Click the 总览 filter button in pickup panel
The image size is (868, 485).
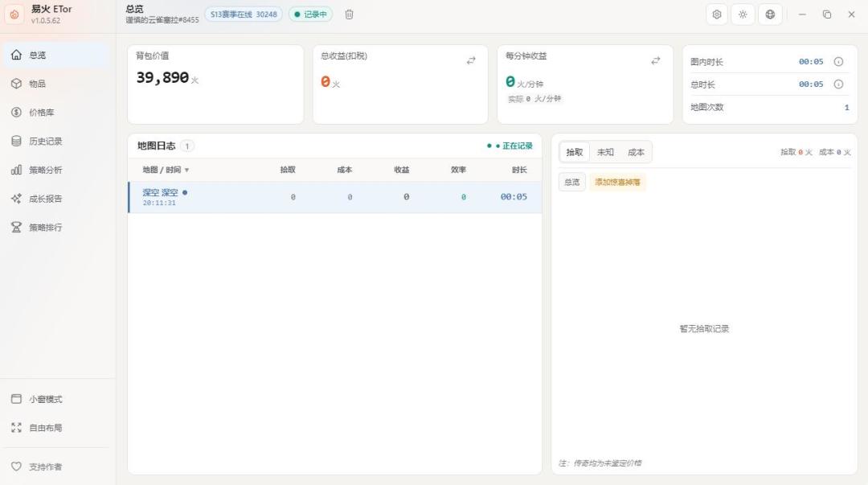pyautogui.click(x=572, y=182)
